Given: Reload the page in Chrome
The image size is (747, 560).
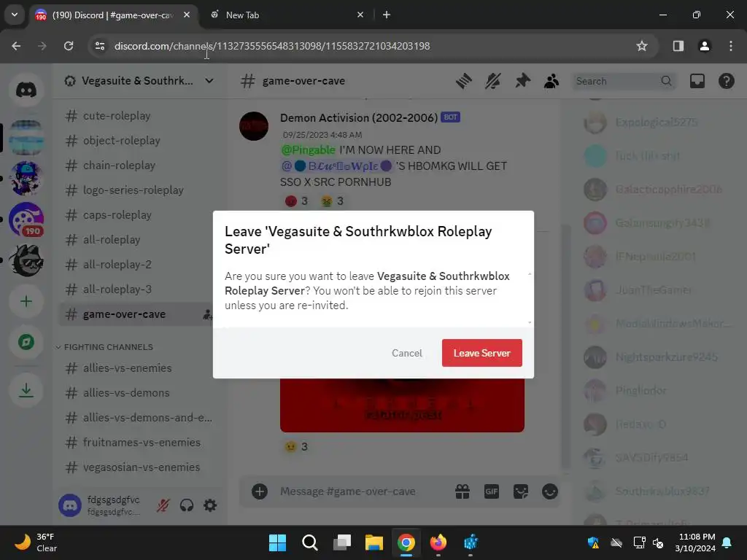Looking at the screenshot, I should [x=69, y=46].
